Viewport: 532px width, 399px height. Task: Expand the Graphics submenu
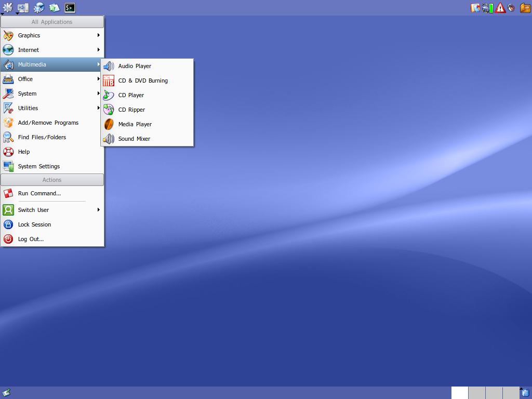(29, 35)
